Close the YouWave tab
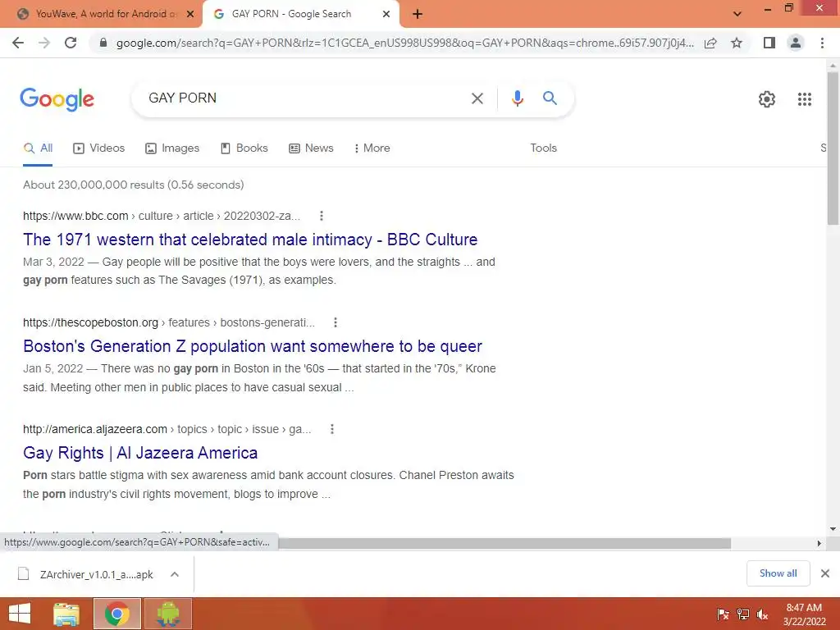 (x=190, y=15)
